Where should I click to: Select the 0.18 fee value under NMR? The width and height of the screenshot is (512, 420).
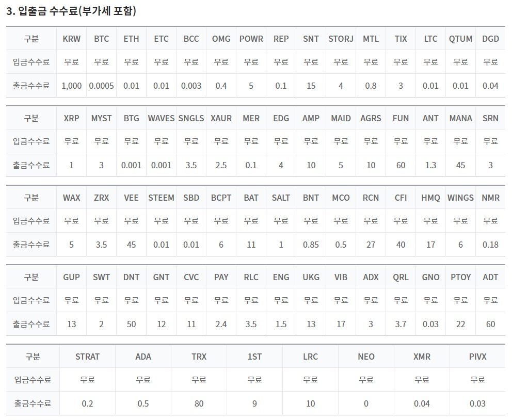coord(490,245)
